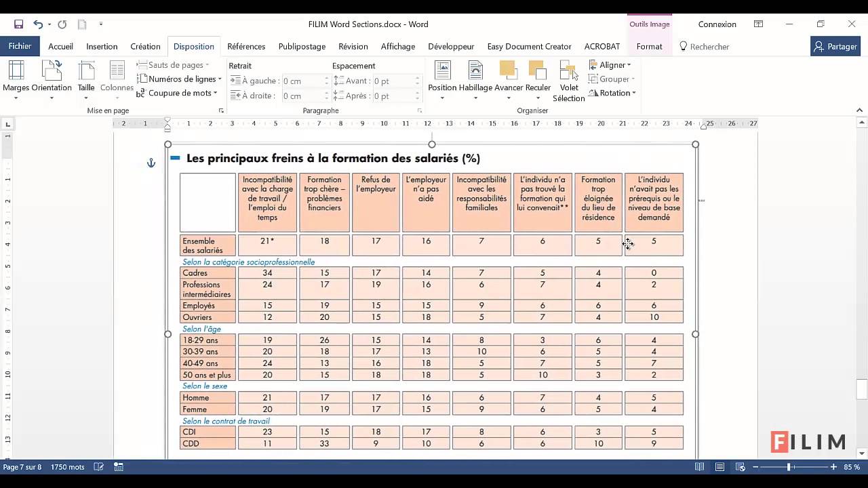Click the Connexion sign-in link

717,24
